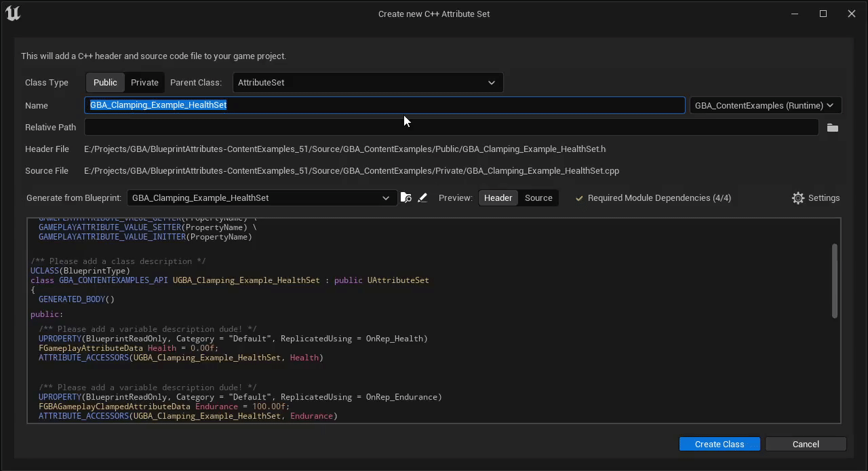868x471 pixels.
Task: Click the "public:" line in code preview
Action: [47, 314]
